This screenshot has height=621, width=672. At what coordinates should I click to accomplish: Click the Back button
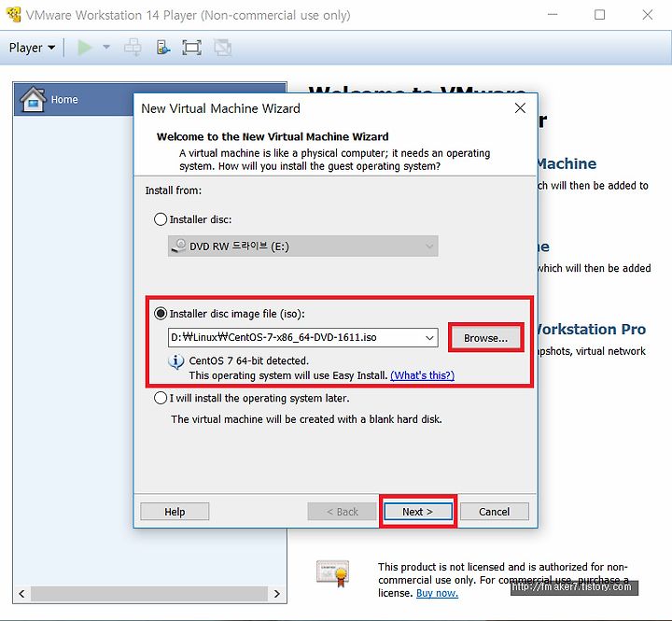click(342, 512)
